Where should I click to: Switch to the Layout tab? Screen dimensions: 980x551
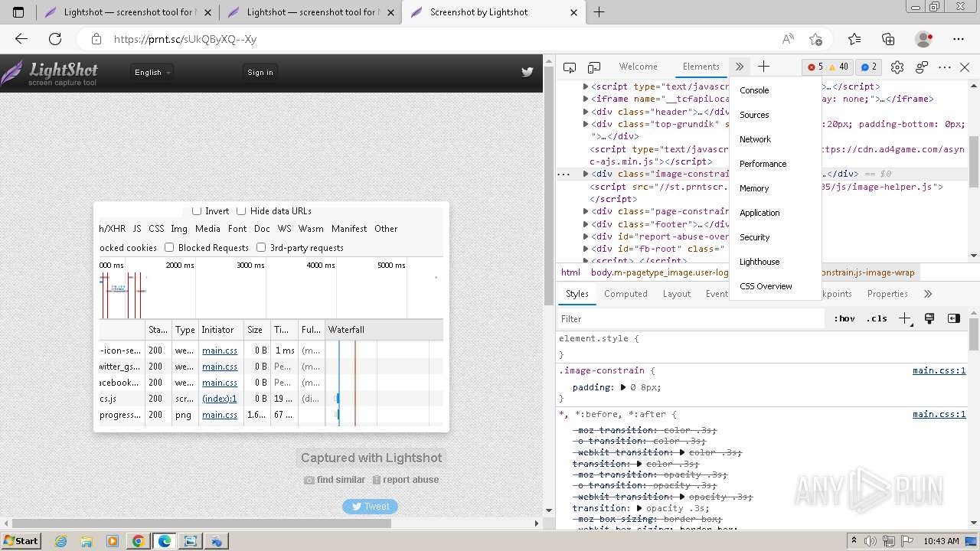[677, 294]
